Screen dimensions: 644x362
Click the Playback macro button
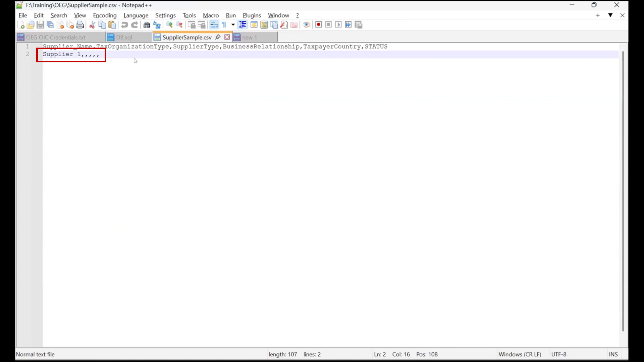pos(338,25)
